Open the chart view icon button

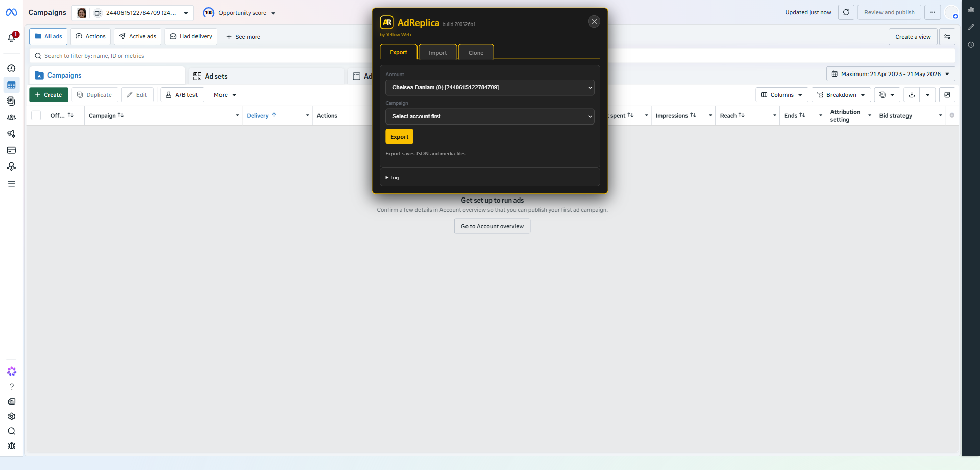point(947,95)
